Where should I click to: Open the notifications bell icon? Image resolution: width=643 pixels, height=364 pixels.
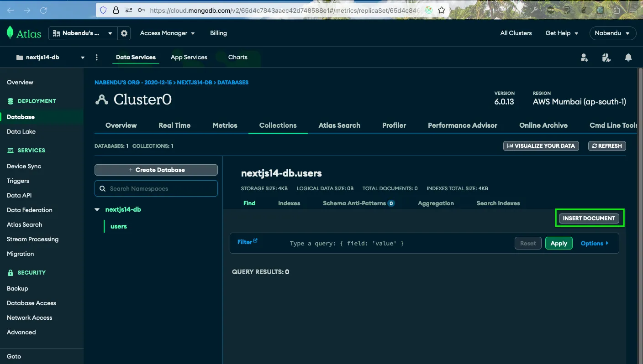pos(628,57)
